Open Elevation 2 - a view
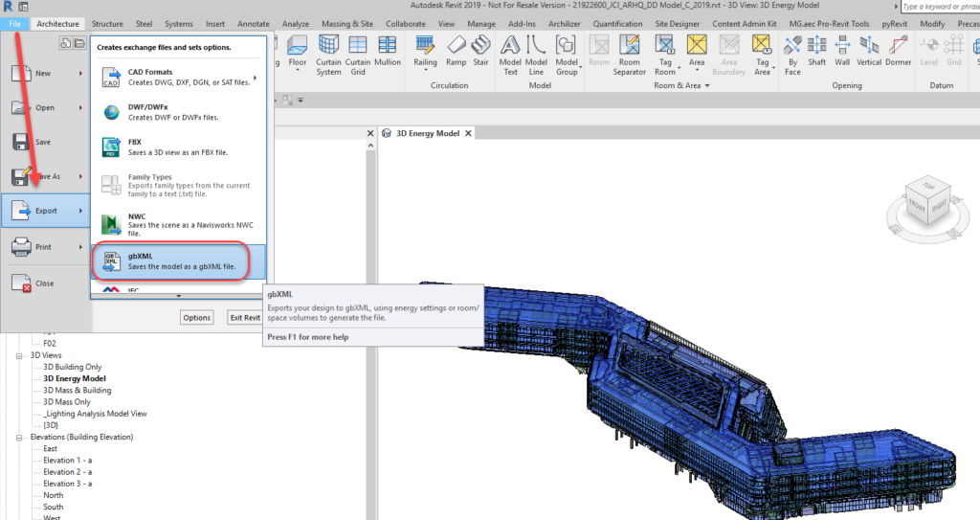This screenshot has width=980, height=520. [x=68, y=472]
